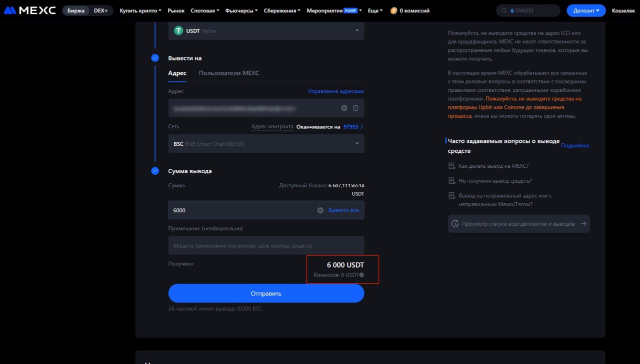Focus the TANSSI search field

point(528,10)
